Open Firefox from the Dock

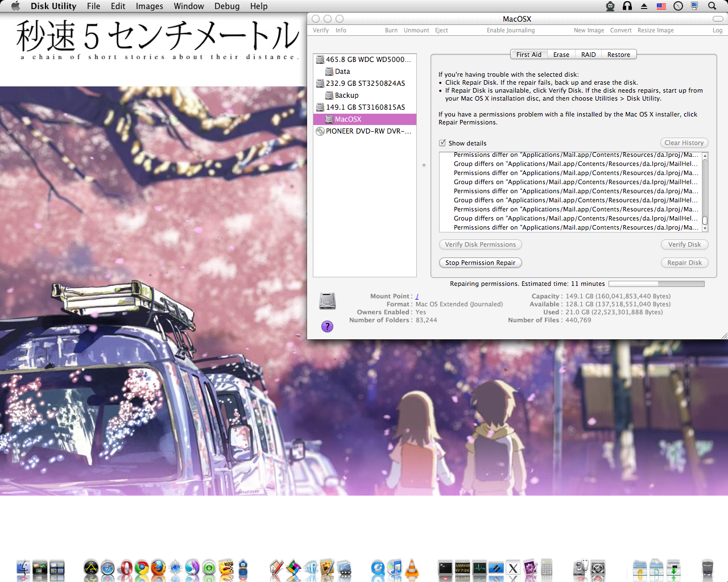158,568
